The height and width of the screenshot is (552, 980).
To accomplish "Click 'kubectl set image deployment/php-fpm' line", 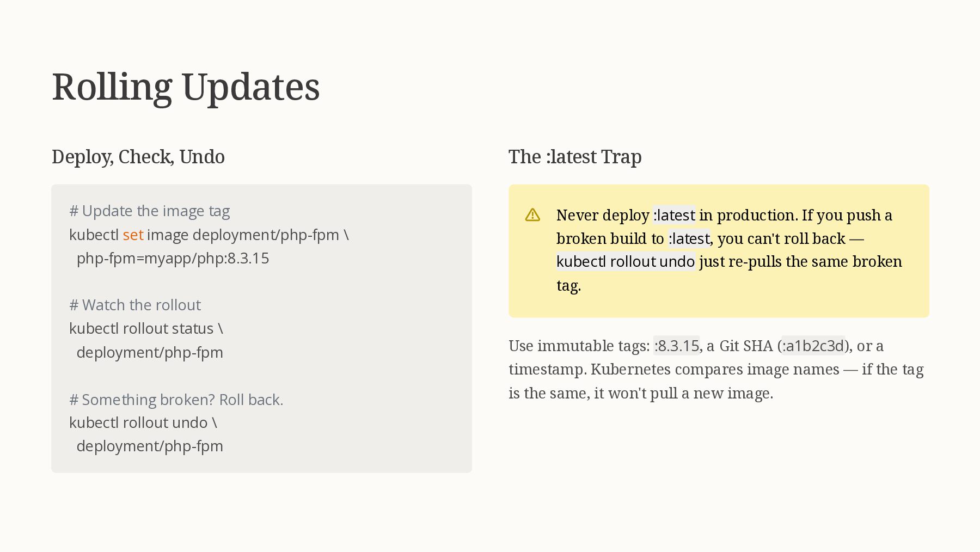I will pyautogui.click(x=209, y=235).
